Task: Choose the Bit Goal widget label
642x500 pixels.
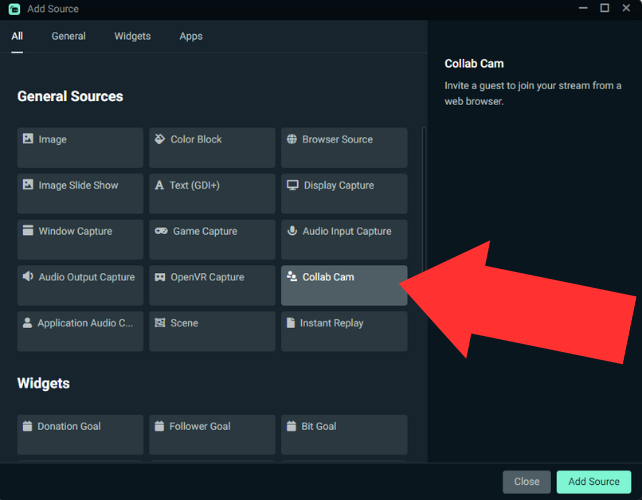Action: click(x=319, y=426)
